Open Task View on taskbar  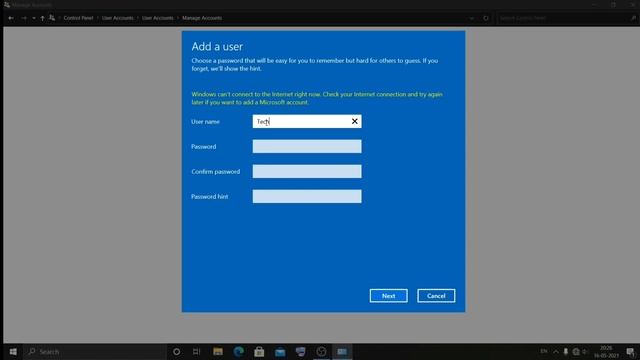pyautogui.click(x=196, y=351)
